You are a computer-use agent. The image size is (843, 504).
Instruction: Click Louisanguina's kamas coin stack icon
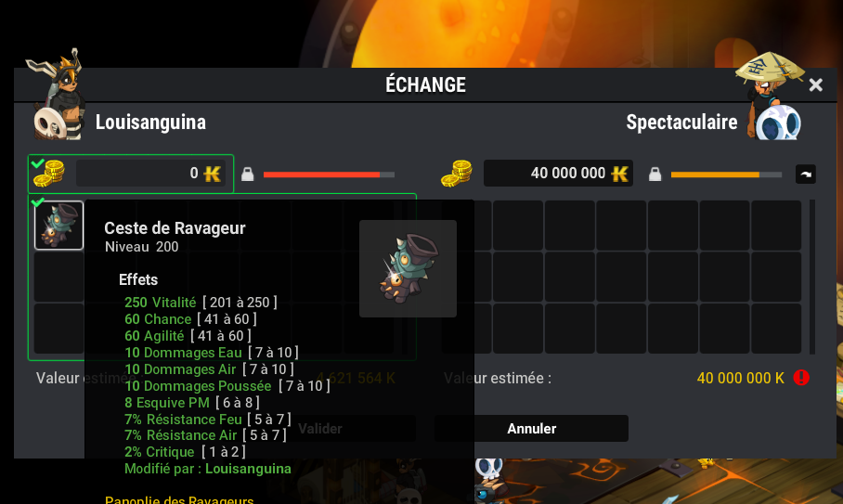point(49,174)
